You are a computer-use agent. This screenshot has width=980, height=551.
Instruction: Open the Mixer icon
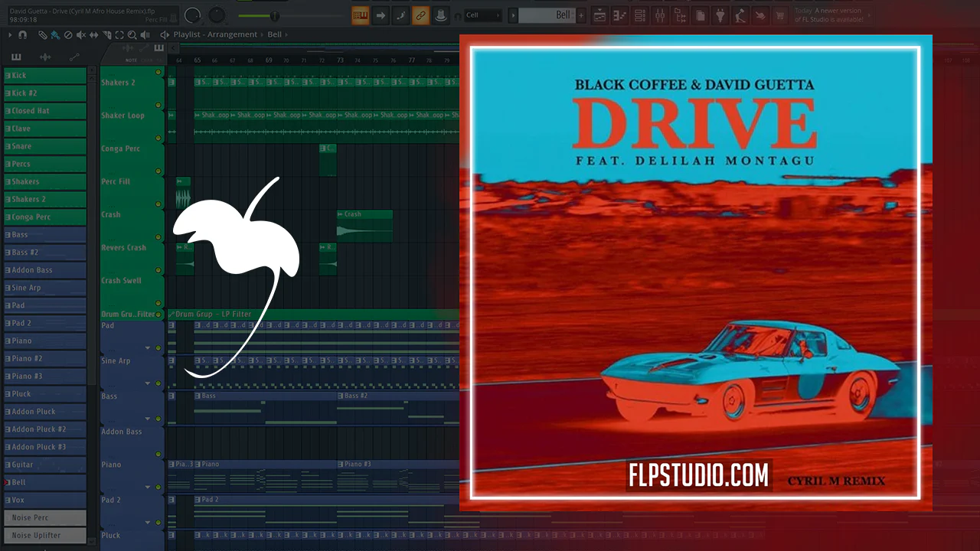point(659,15)
